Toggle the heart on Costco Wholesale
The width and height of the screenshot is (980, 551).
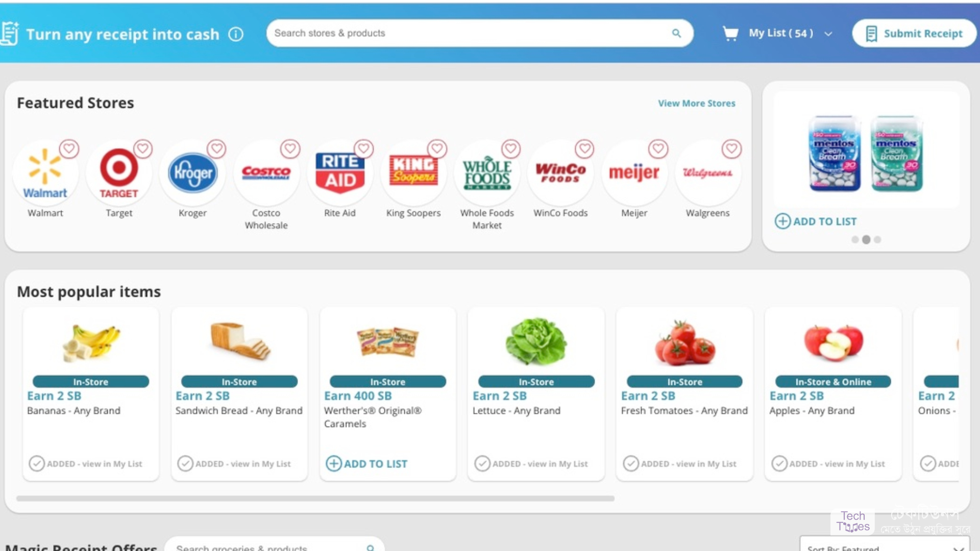pos(290,149)
